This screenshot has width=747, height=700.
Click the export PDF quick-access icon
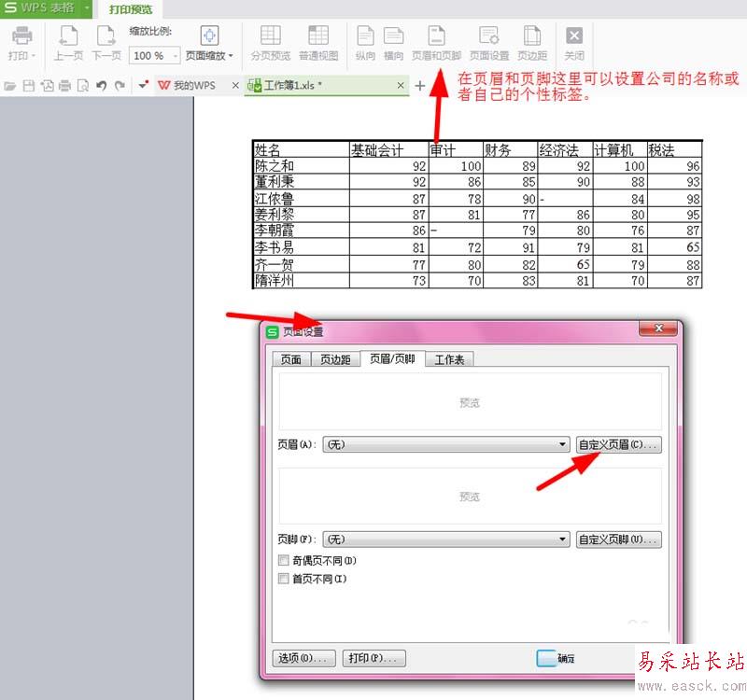(47, 86)
